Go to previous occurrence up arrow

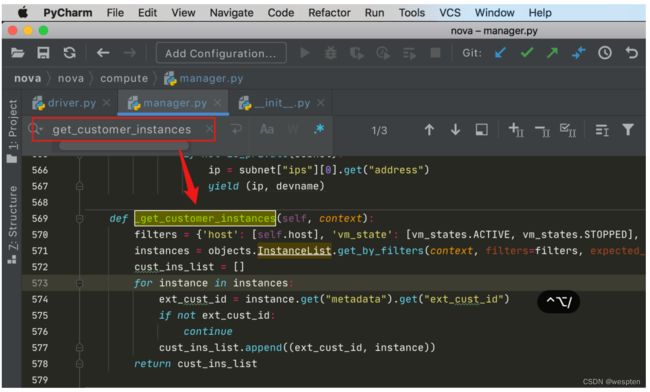tap(429, 130)
